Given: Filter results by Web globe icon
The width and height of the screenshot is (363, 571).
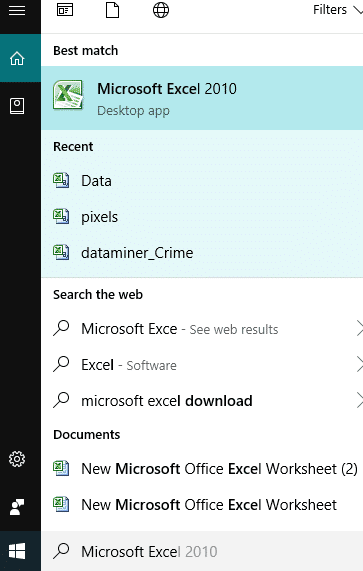Looking at the screenshot, I should coord(161,10).
